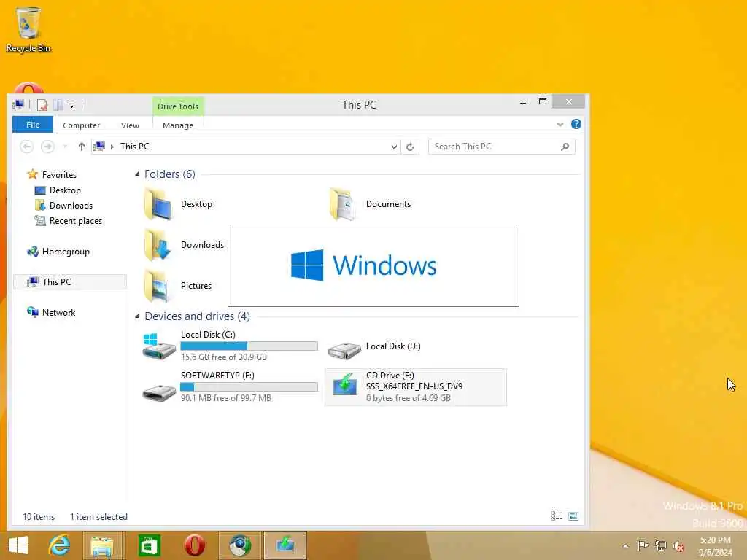Click the network tray icon
This screenshot has height=560, width=747.
click(x=660, y=545)
